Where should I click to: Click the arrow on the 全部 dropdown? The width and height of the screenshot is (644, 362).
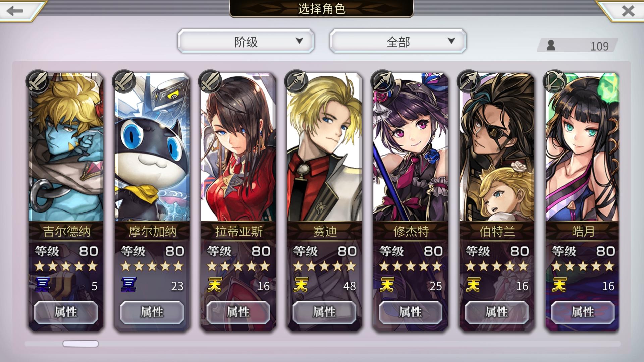coord(451,41)
